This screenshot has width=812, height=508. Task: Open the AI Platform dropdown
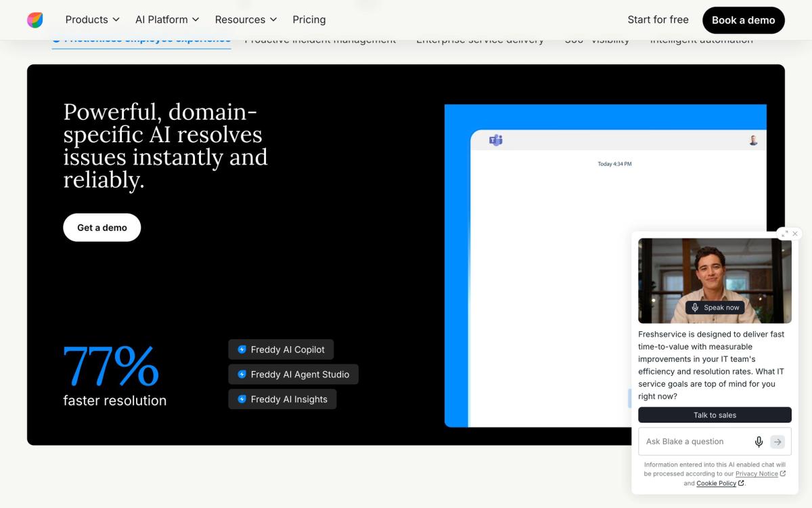[167, 20]
